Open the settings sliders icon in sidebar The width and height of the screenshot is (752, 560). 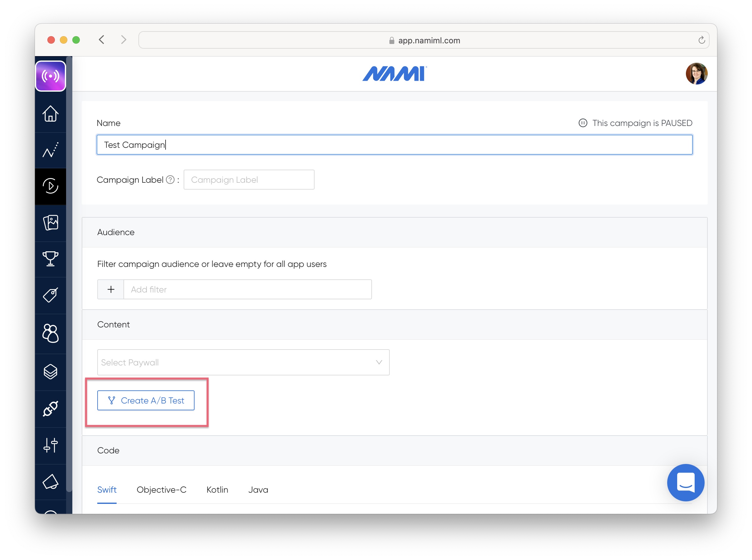pos(51,445)
